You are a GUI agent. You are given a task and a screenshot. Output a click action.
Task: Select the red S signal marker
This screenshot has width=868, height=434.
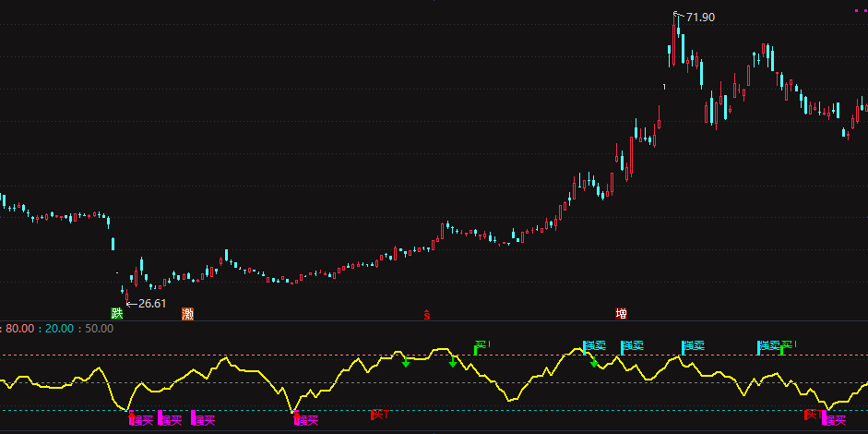pos(427,314)
